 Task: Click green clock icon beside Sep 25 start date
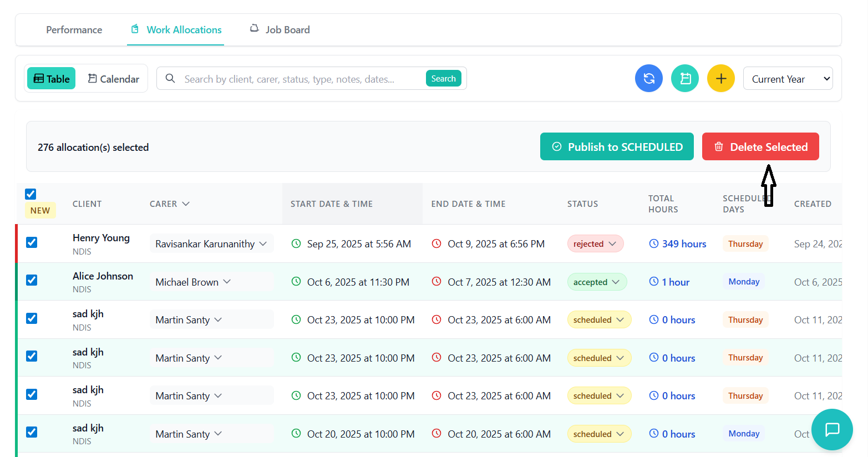point(296,243)
